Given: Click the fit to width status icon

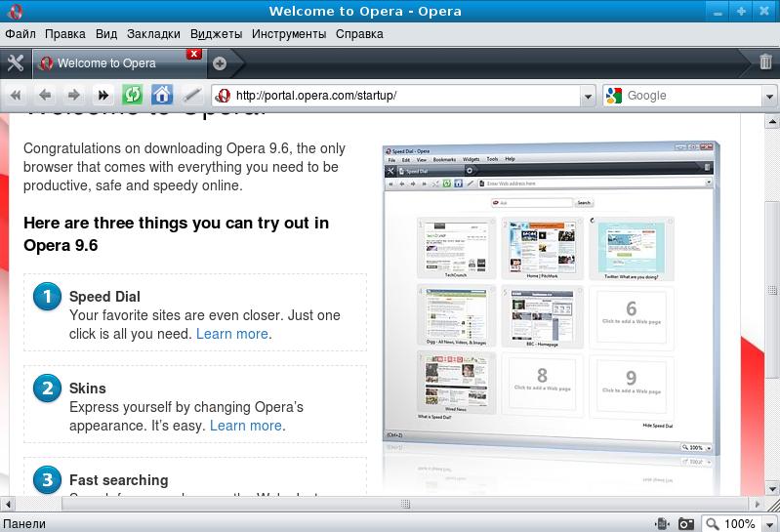Looking at the screenshot, I should click(x=663, y=524).
